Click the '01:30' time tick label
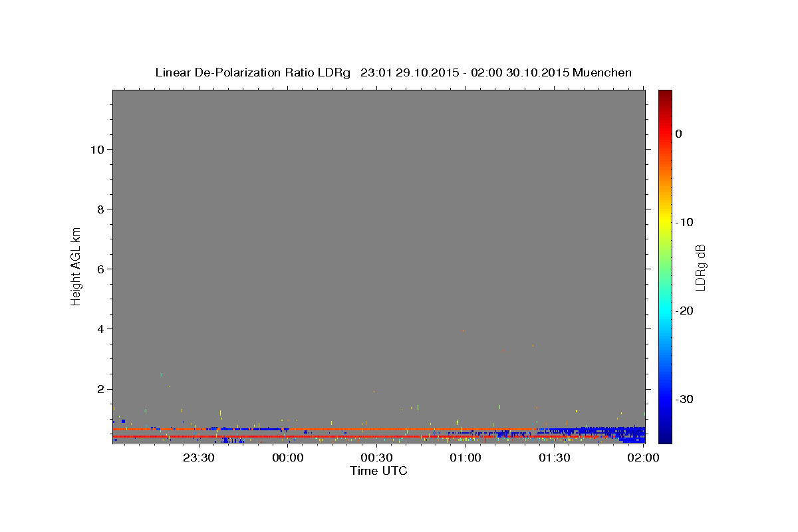 tap(555, 458)
